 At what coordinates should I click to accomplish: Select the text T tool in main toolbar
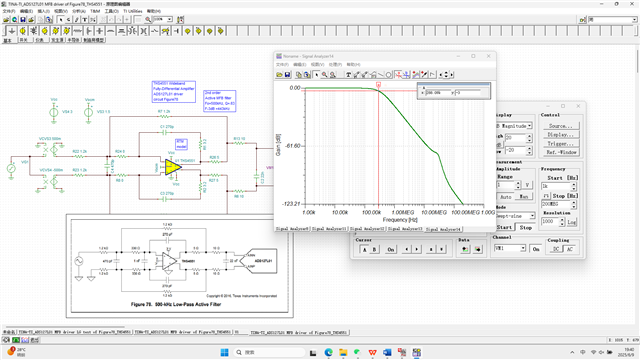(84, 20)
